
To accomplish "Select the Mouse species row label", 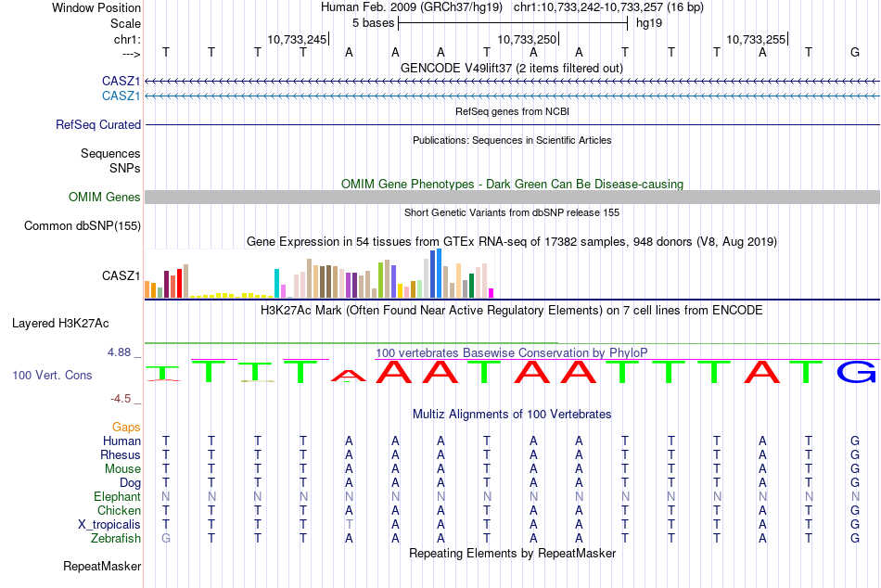I will [123, 469].
